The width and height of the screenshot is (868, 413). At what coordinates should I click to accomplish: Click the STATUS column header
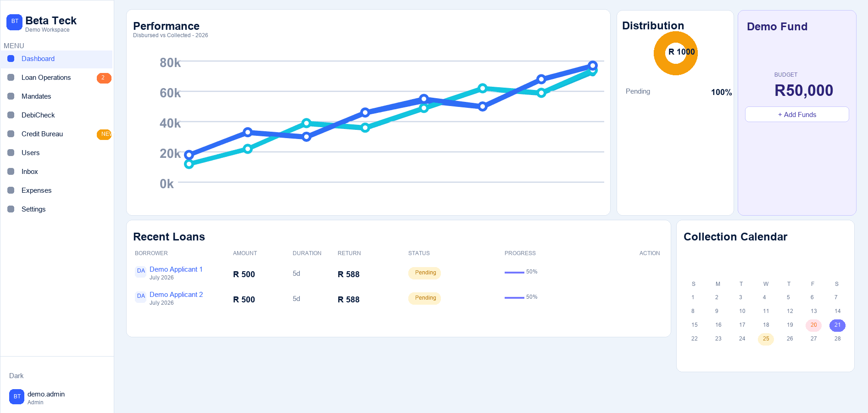click(x=419, y=253)
